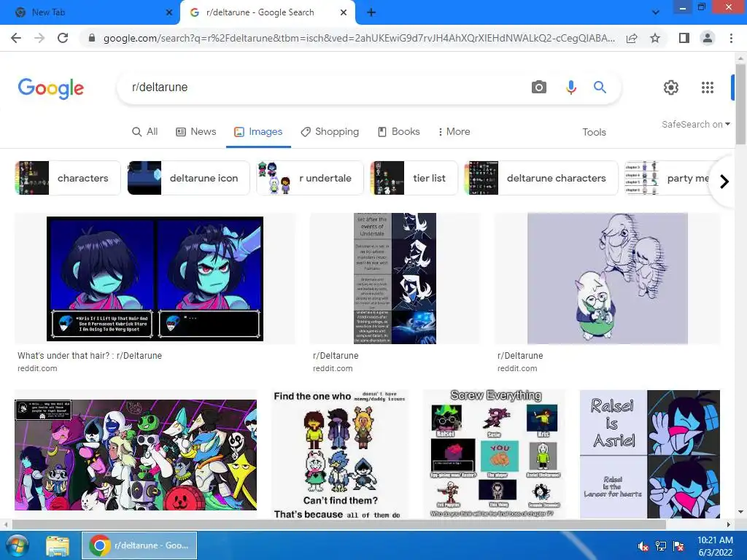The width and height of the screenshot is (747, 560).
Task: Open Chrome three-dot menu
Action: click(x=731, y=38)
